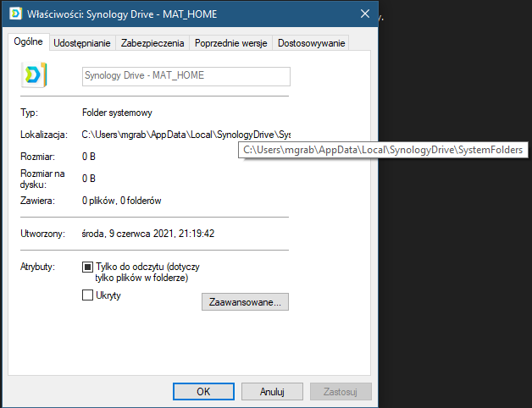Screen dimensions: 532x408
Task: Click the SystemFolders path tooltip
Action: [383, 150]
